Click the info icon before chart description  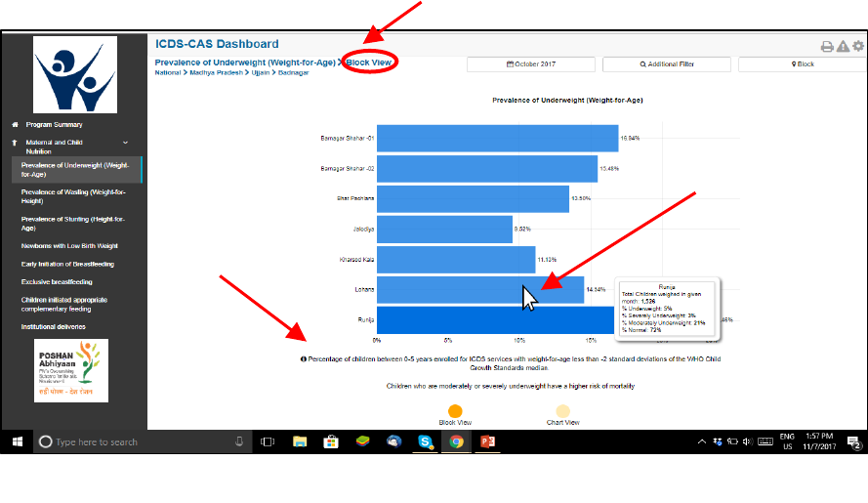(x=304, y=359)
